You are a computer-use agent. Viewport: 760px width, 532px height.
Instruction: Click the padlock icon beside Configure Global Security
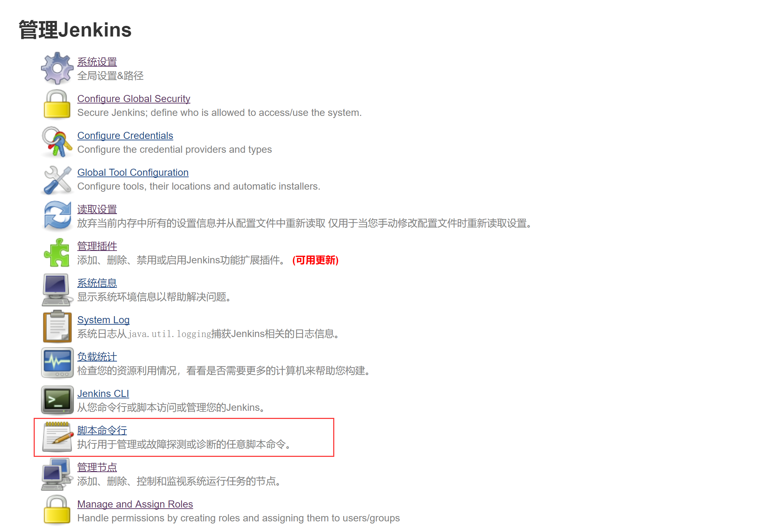57,105
